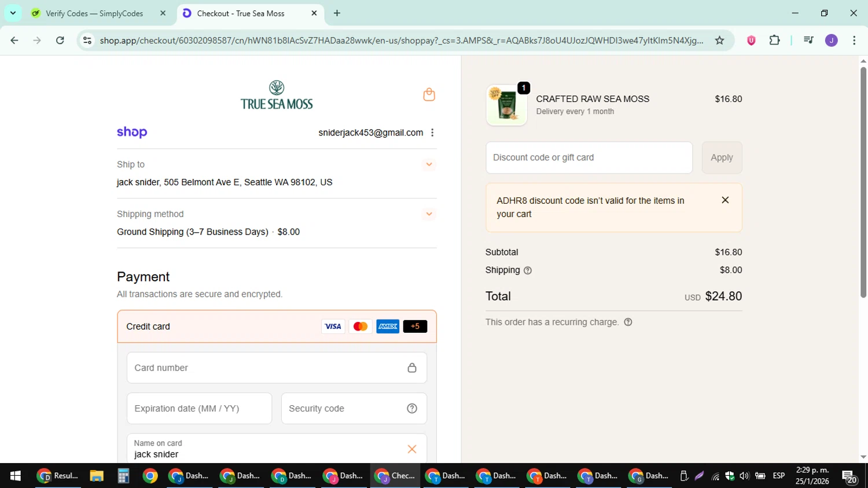868x488 pixels.
Task: Click the taskbar clock 2:29 p. m.
Action: 812,470
